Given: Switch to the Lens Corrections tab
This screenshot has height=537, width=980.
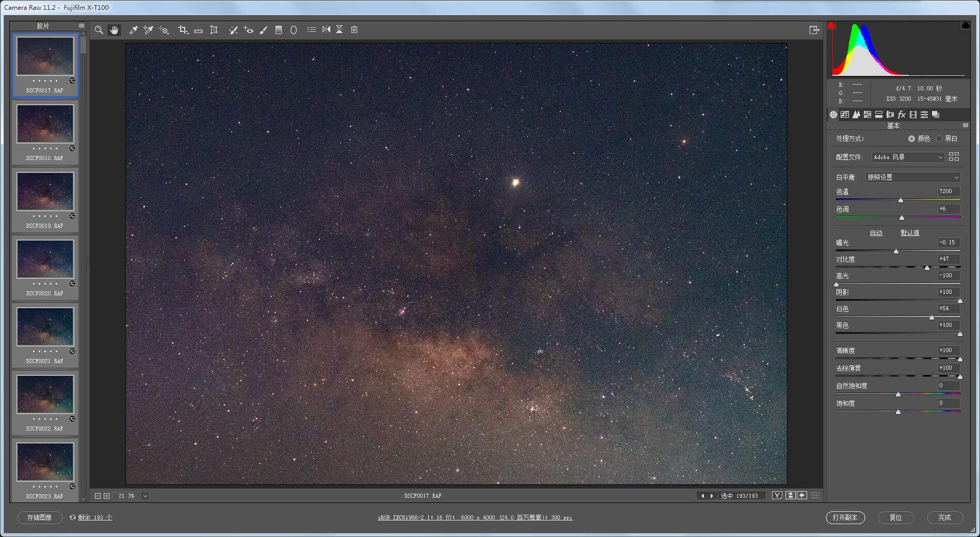Looking at the screenshot, I should 890,115.
